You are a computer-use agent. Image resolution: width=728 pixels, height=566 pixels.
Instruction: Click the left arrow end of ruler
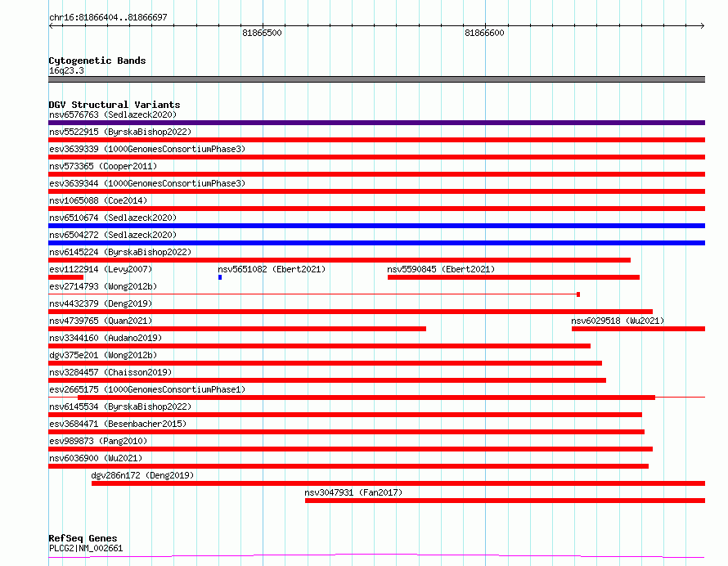51,26
